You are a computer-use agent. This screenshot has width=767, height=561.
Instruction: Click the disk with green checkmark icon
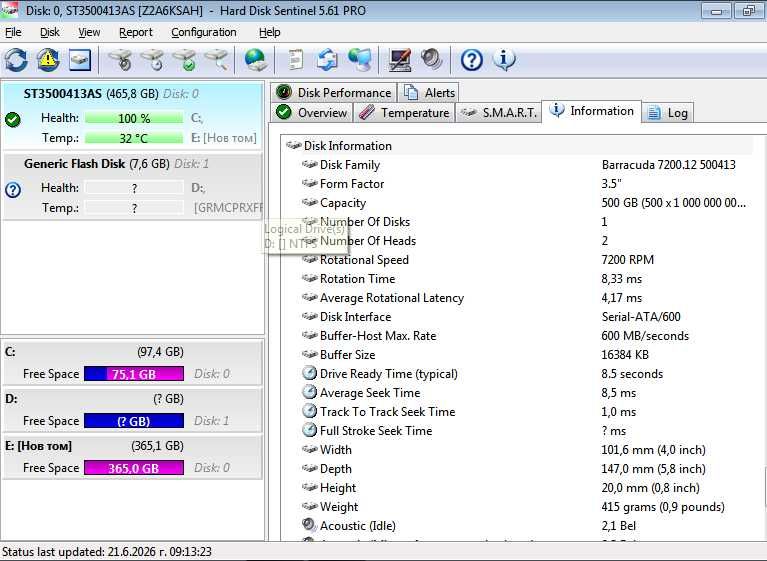coord(185,60)
